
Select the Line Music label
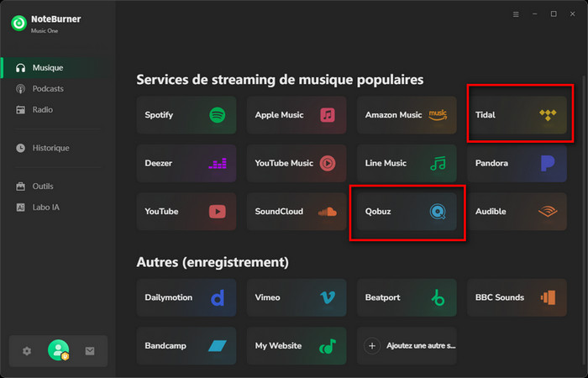click(x=386, y=163)
